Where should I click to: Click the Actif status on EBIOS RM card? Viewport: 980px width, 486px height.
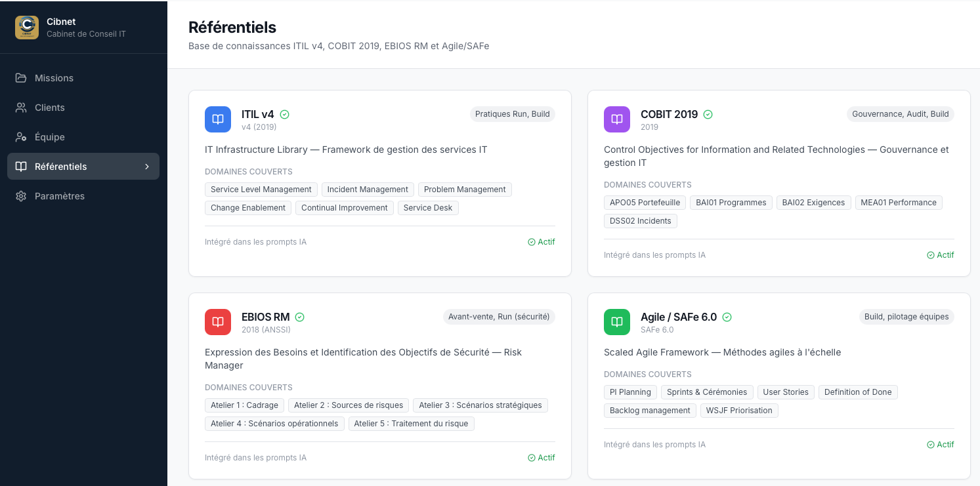[x=542, y=458]
